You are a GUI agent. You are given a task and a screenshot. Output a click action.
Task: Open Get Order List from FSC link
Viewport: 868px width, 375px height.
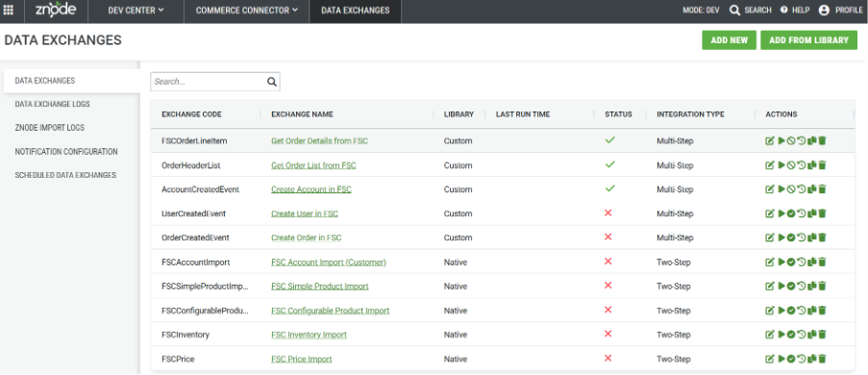point(313,165)
